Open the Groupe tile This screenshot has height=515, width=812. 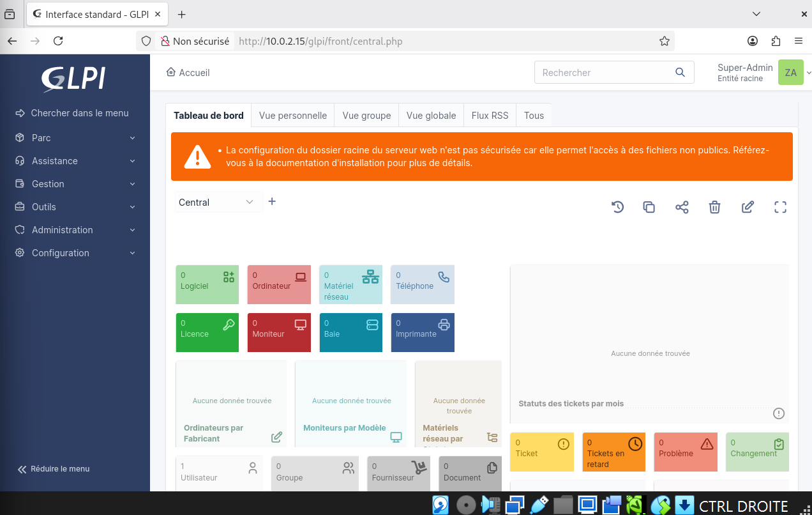pos(315,473)
